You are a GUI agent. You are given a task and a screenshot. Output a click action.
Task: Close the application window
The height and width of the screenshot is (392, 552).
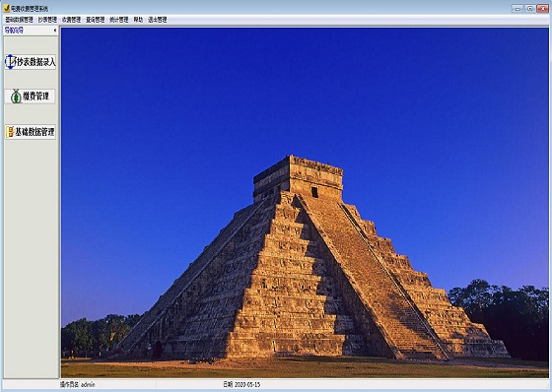[542, 9]
